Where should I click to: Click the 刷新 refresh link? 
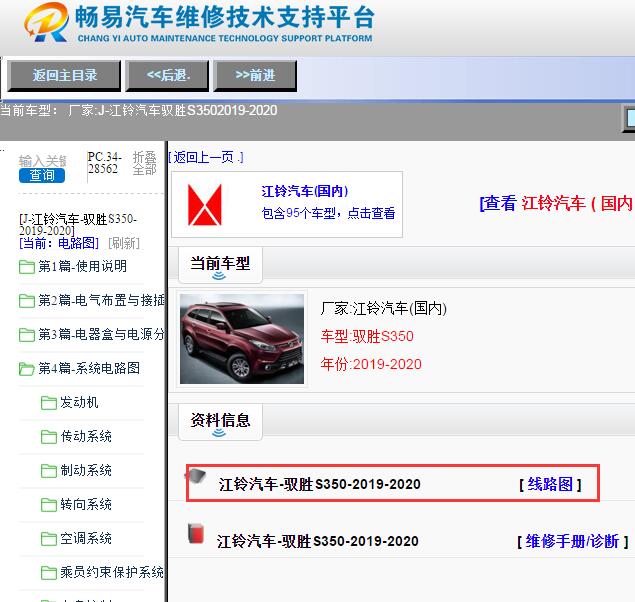124,243
